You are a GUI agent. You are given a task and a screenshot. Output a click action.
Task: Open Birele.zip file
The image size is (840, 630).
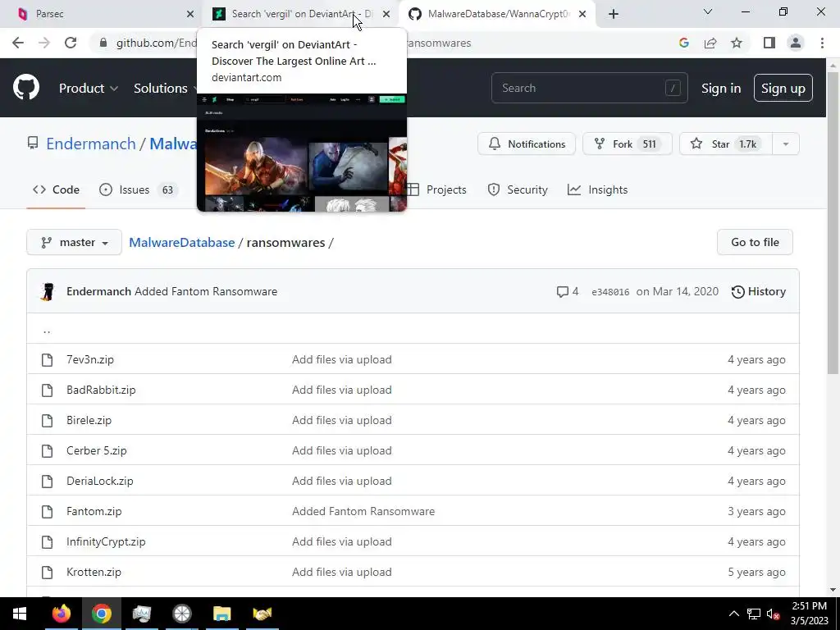89,421
